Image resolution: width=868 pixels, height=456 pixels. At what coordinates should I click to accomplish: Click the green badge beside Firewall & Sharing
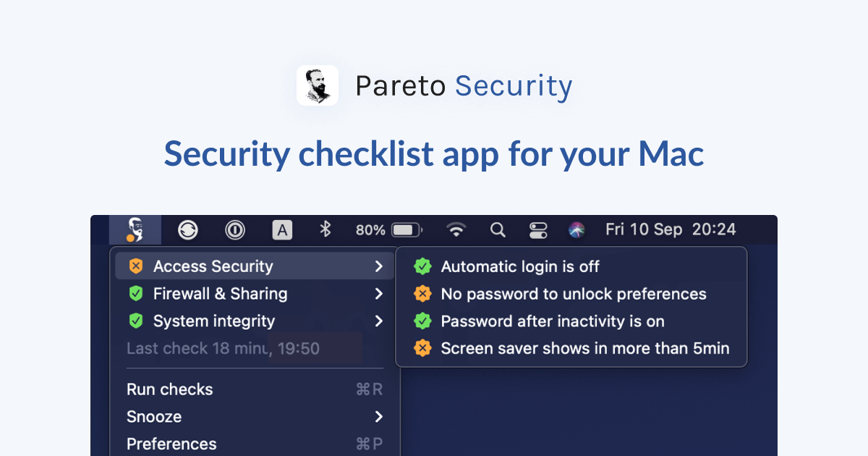click(x=137, y=294)
